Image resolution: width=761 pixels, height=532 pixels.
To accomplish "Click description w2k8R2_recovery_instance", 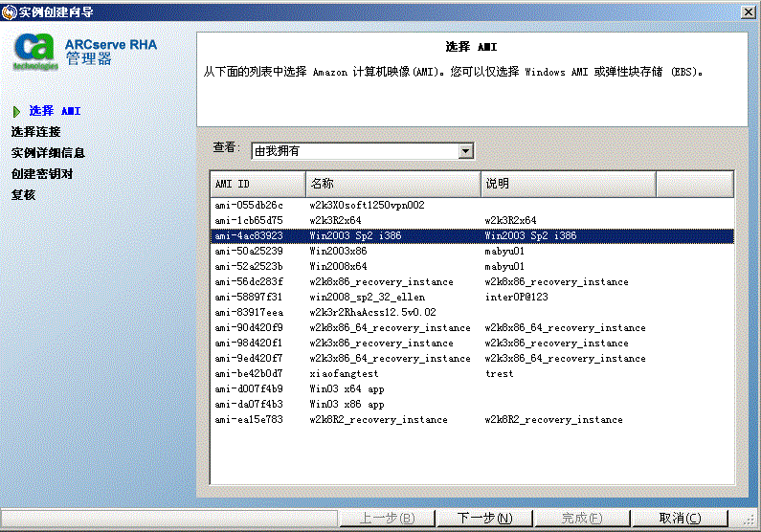I will (554, 420).
